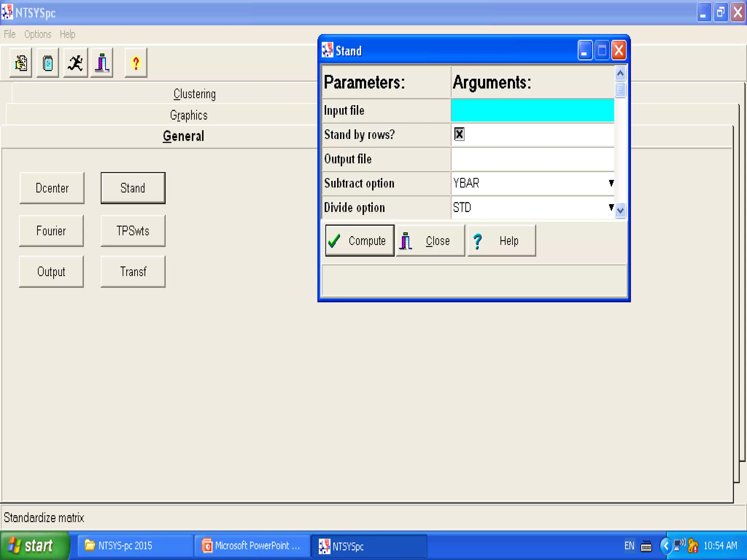Click the Close button in Stand dialog
The height and width of the screenshot is (560, 747).
tap(430, 241)
